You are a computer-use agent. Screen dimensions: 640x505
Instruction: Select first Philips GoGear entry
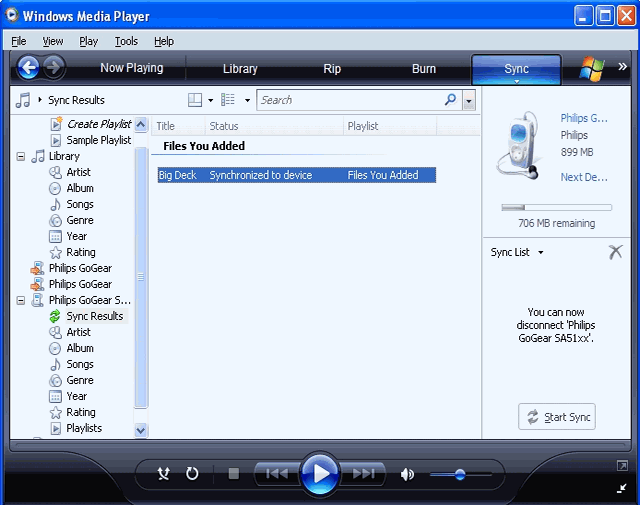click(80, 268)
